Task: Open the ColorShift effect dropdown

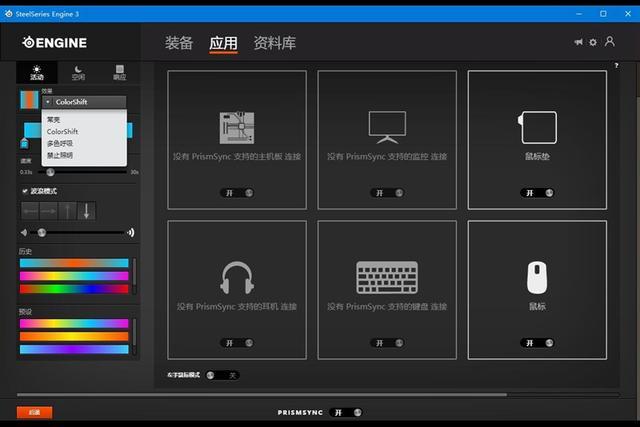Action: [84, 102]
